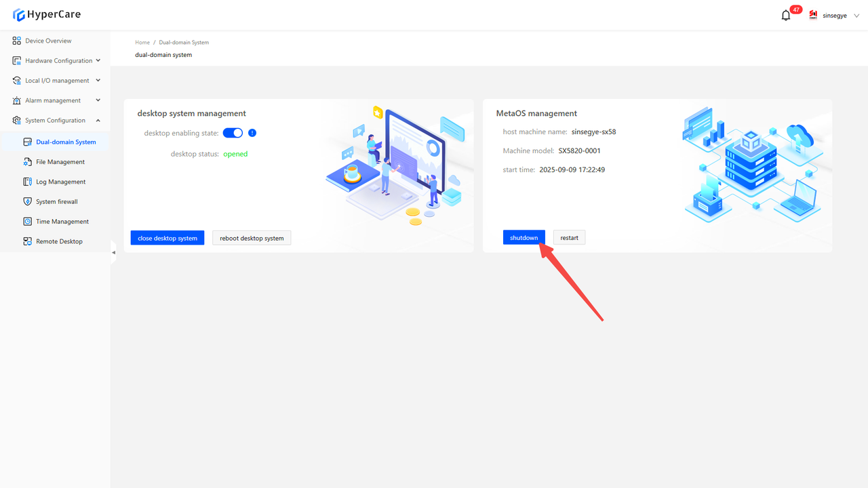Click the System firewall shield icon
The height and width of the screenshot is (488, 868).
[x=28, y=201]
